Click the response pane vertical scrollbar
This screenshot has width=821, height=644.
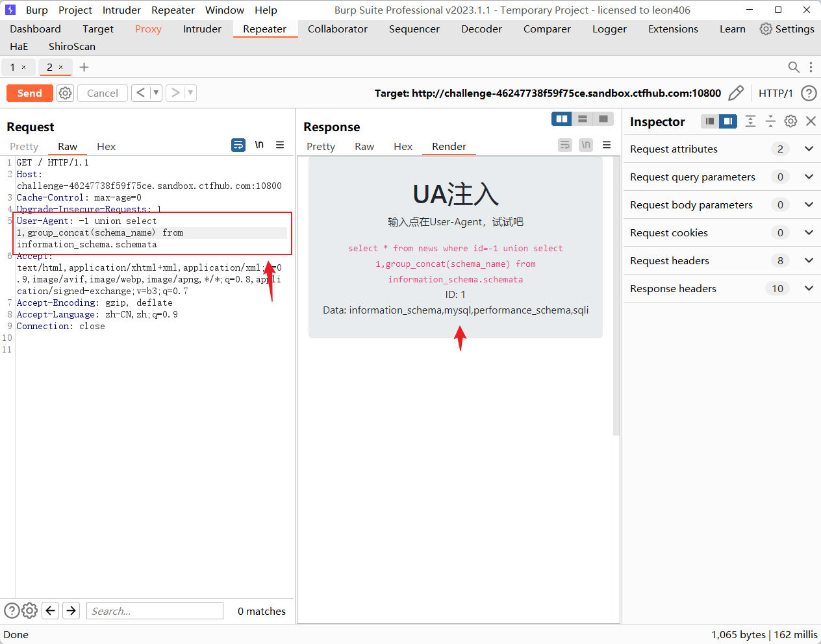tap(616, 295)
